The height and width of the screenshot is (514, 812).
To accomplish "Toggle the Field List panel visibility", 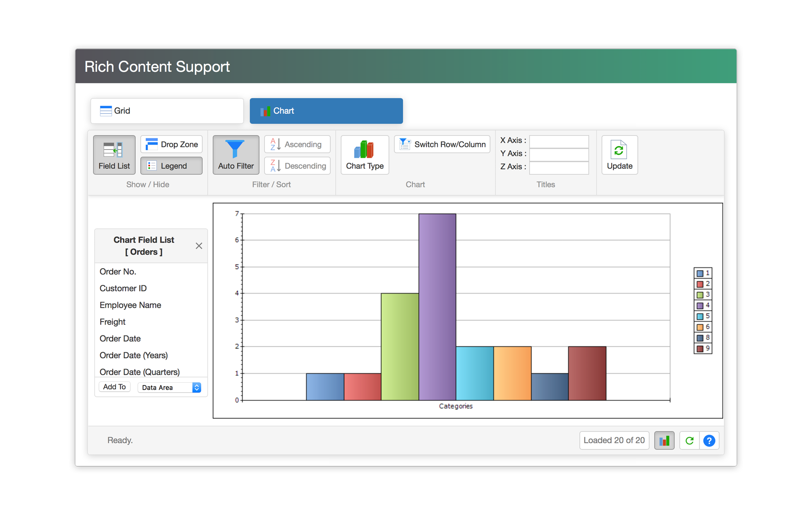I will click(114, 155).
